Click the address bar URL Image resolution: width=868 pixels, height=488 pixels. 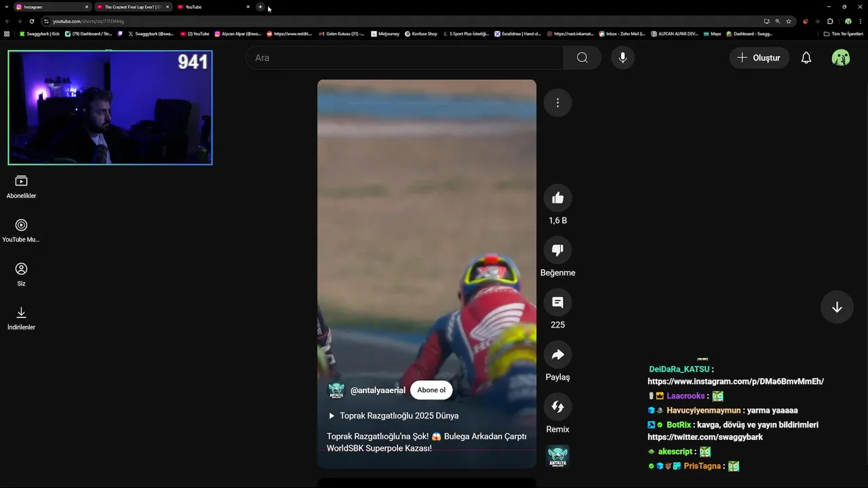point(88,21)
